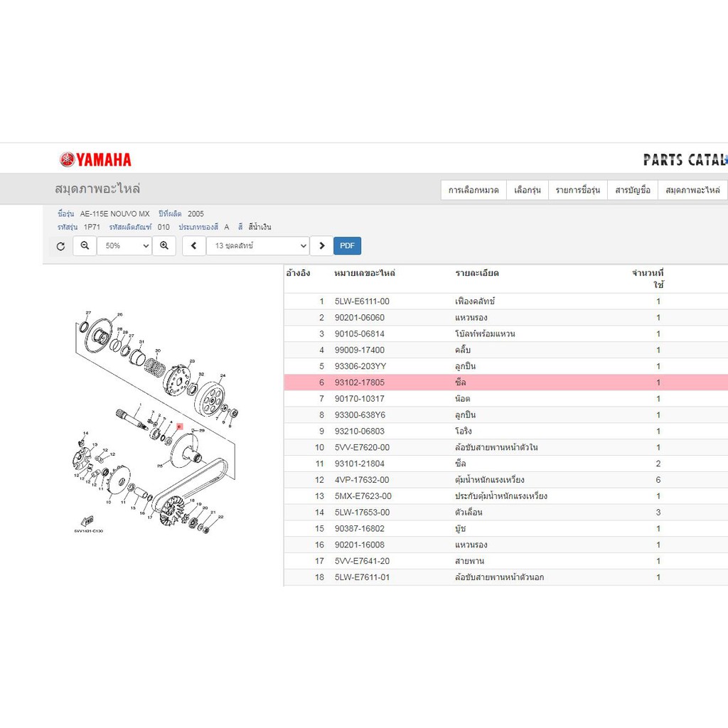Go to previous diagram with left arrow

click(193, 245)
